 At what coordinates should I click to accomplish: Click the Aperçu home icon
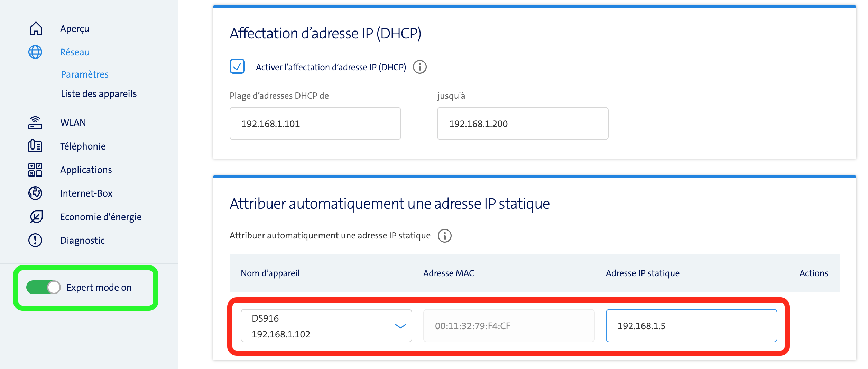(x=36, y=28)
